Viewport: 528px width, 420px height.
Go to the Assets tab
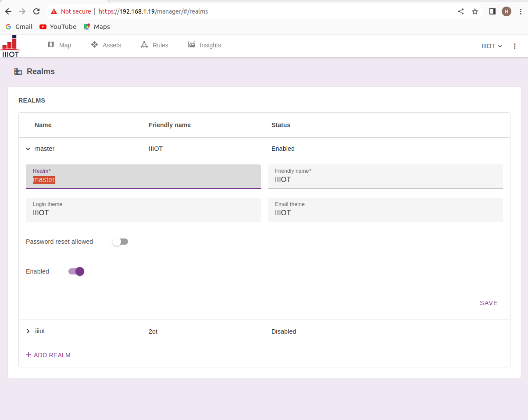106,45
